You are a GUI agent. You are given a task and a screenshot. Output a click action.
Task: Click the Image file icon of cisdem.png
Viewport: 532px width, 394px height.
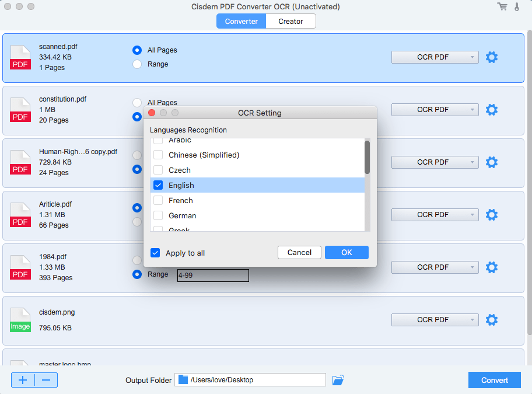pyautogui.click(x=20, y=320)
